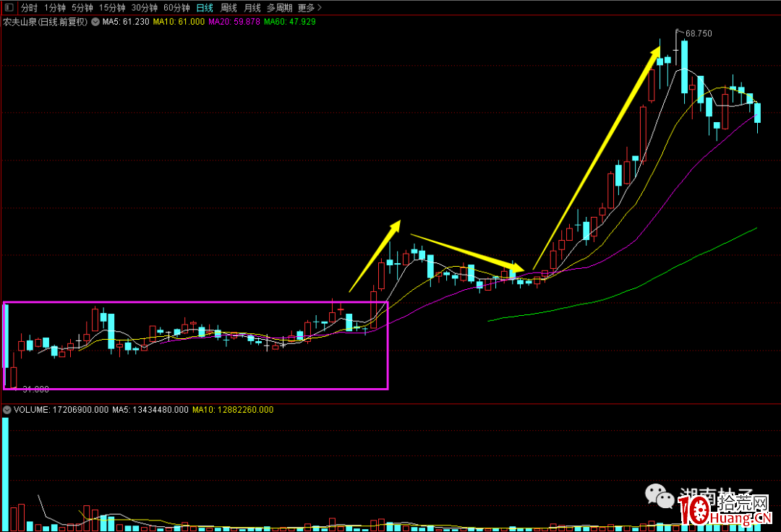Switch to the 周线 weekly tab
The height and width of the screenshot is (532, 781).
[x=229, y=8]
